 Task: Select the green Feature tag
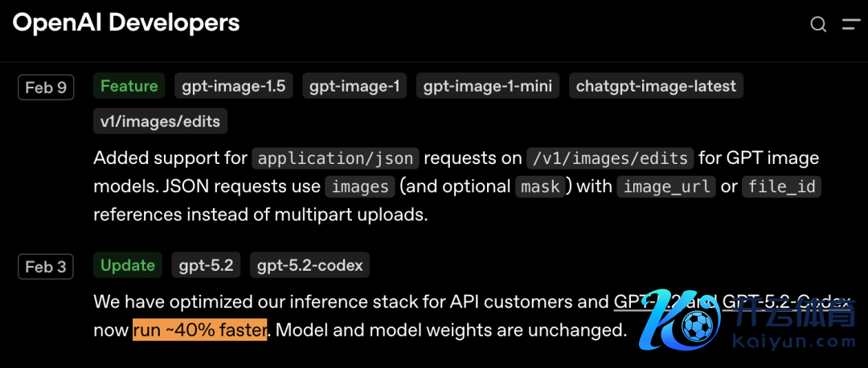129,86
